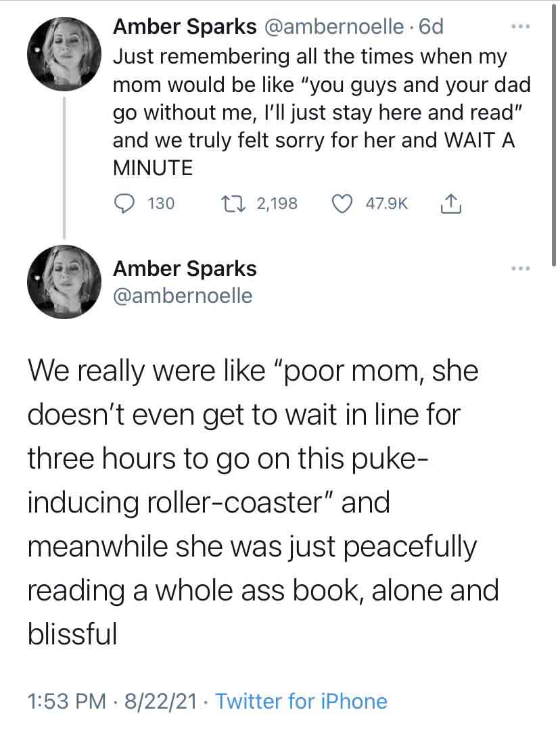
Task: Click the 130 replies count
Action: (x=161, y=204)
